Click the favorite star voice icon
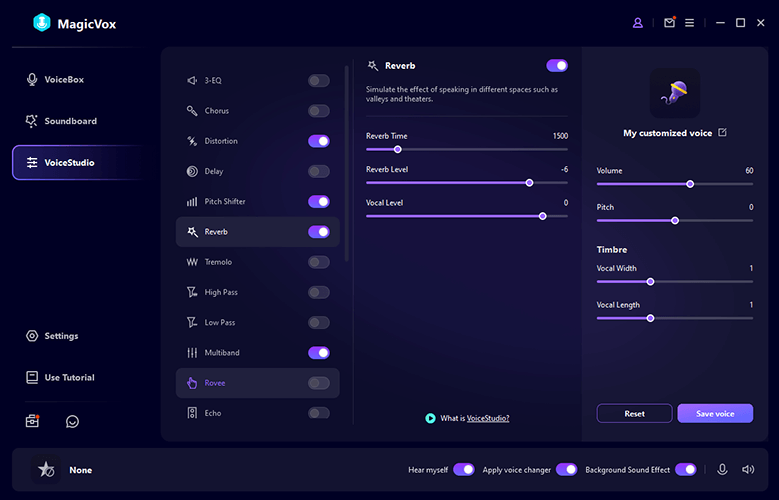Screen dimensions: 779x500 click(45, 469)
